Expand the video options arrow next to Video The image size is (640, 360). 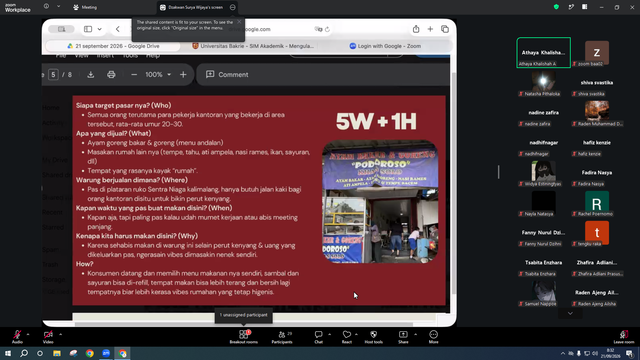(60, 334)
